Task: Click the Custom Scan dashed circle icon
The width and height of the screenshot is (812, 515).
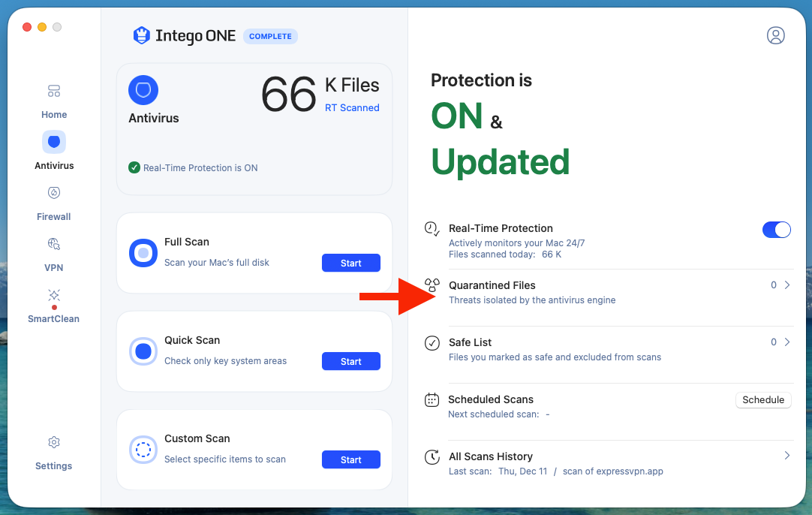Action: (143, 450)
